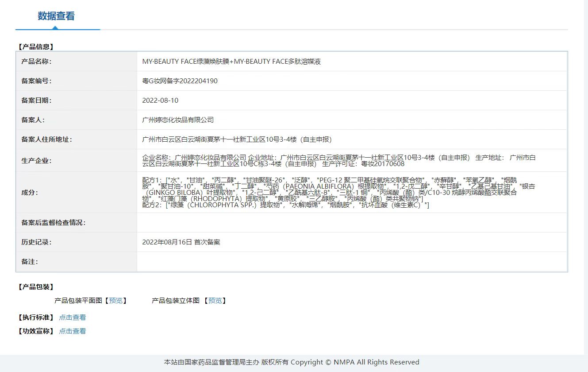Select the product name text MY·BEAUTY FACE绿藻焕肤膜
588x372 pixels.
pos(185,62)
